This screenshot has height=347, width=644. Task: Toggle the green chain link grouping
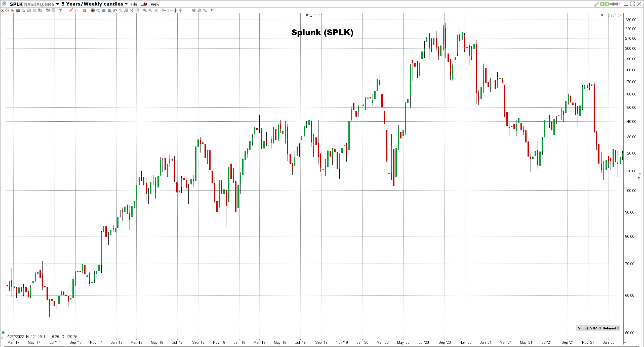[x=604, y=4]
